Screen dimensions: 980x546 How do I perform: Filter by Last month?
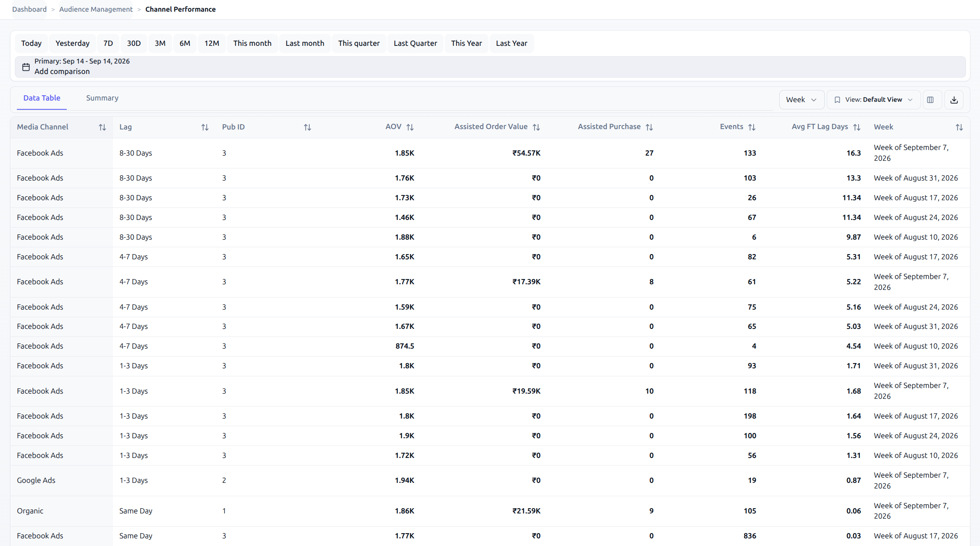coord(305,43)
